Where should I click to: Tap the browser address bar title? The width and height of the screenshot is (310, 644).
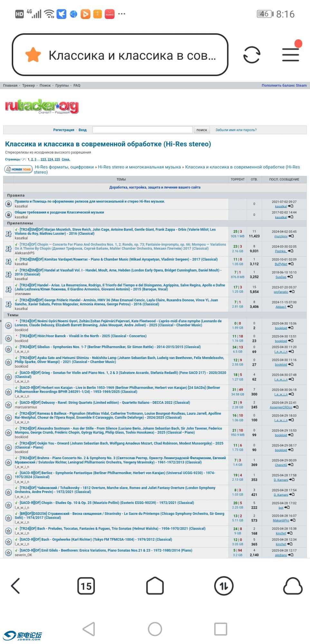(132, 55)
